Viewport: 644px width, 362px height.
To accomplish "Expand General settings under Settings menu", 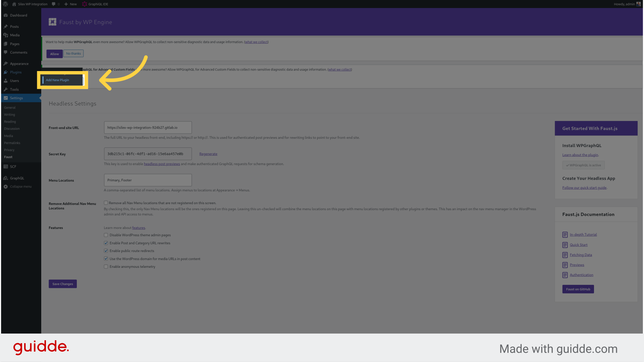I will click(x=10, y=107).
